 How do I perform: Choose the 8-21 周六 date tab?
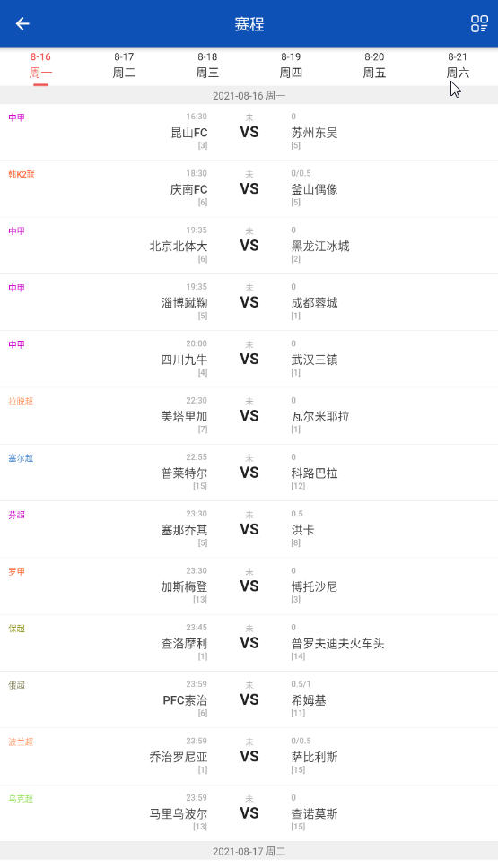pyautogui.click(x=458, y=65)
